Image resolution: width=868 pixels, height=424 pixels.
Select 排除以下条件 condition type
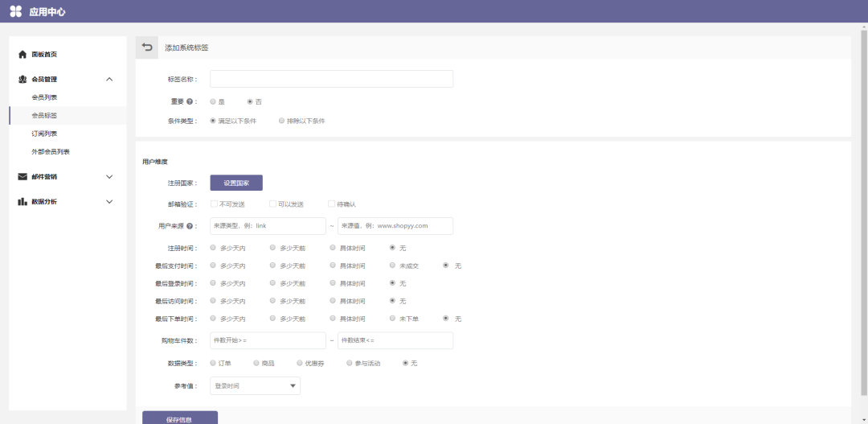pos(282,120)
